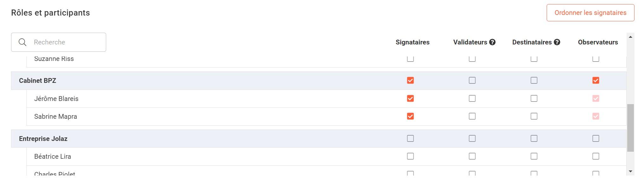Click the search magnifier icon
The height and width of the screenshot is (186, 644).
[23, 42]
